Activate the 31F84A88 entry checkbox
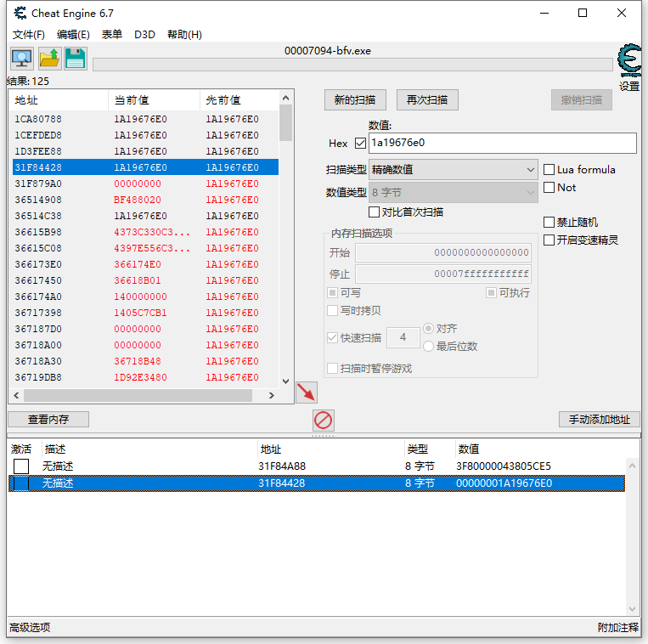The height and width of the screenshot is (644, 648). coord(21,466)
